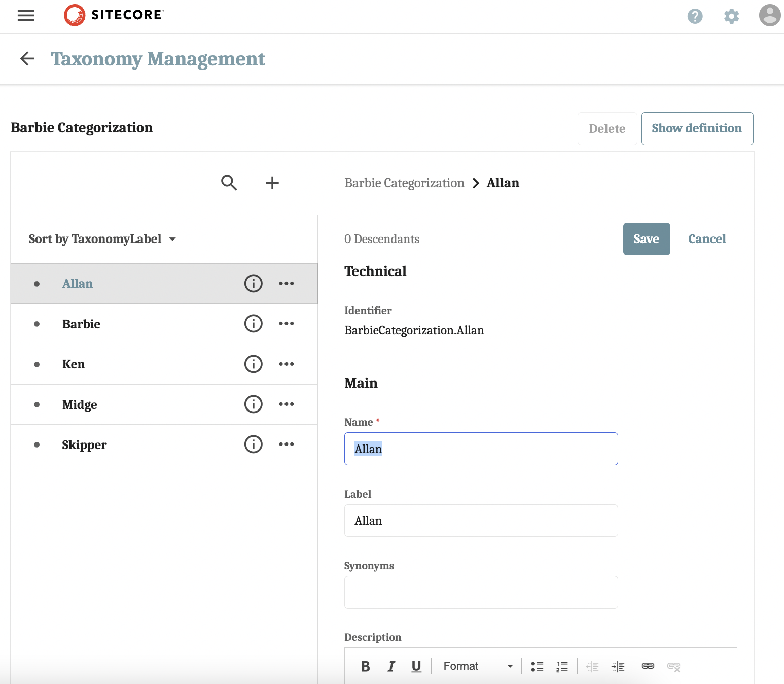Remove the hyperlink in the description
The width and height of the screenshot is (784, 684).
(673, 666)
